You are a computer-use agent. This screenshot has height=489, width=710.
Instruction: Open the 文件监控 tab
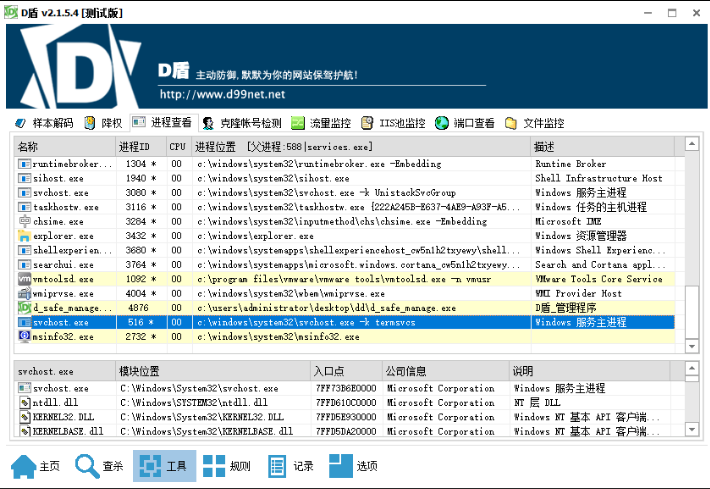(534, 123)
